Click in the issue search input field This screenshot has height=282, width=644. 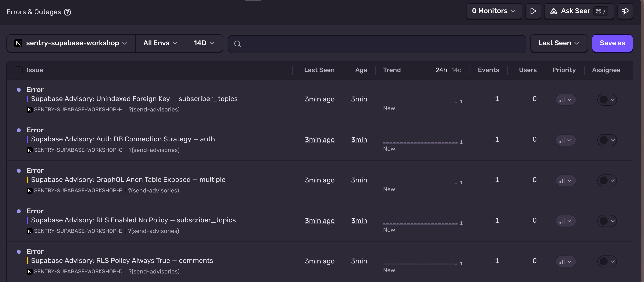pos(377,44)
